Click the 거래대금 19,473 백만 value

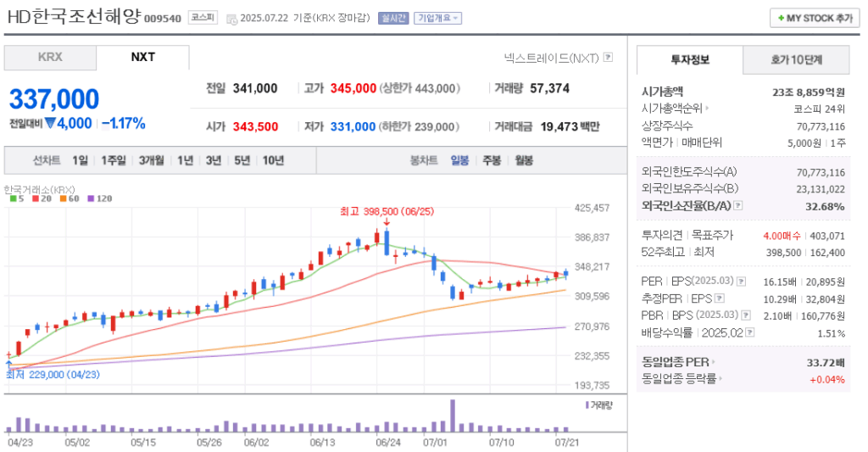pos(570,127)
